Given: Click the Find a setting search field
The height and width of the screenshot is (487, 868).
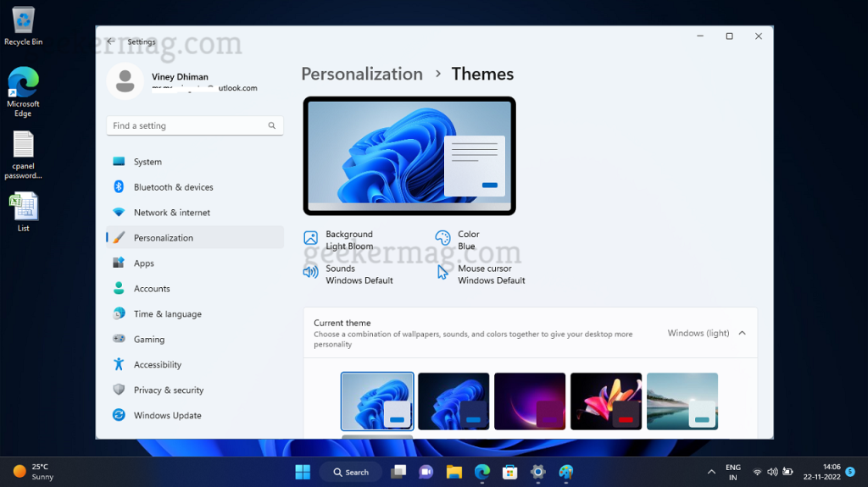Looking at the screenshot, I should 195,125.
